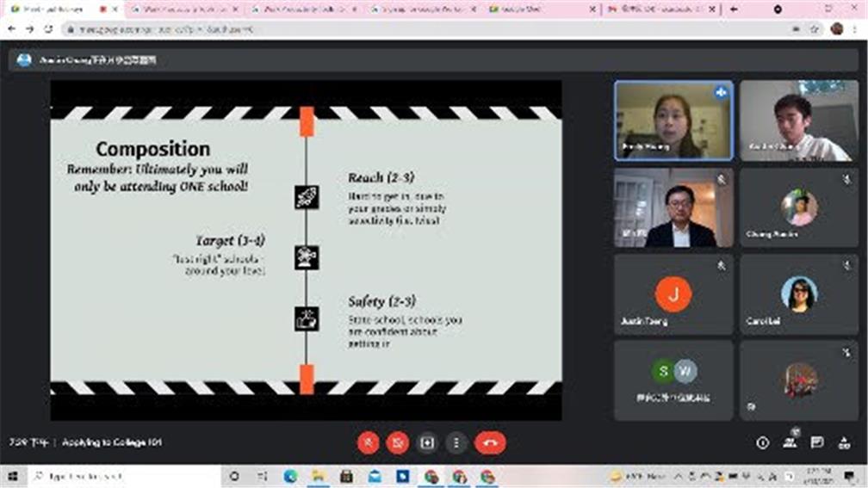
Task: Open the three-dot more options menu
Action: (x=456, y=442)
